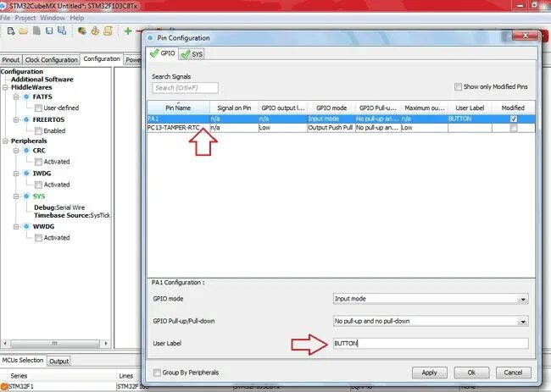This screenshot has height=392, width=551.
Task: Open the GPIO mode dropdown
Action: click(x=523, y=300)
